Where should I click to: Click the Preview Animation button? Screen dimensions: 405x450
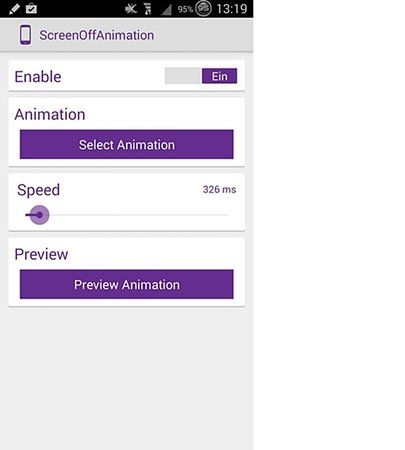click(x=127, y=284)
